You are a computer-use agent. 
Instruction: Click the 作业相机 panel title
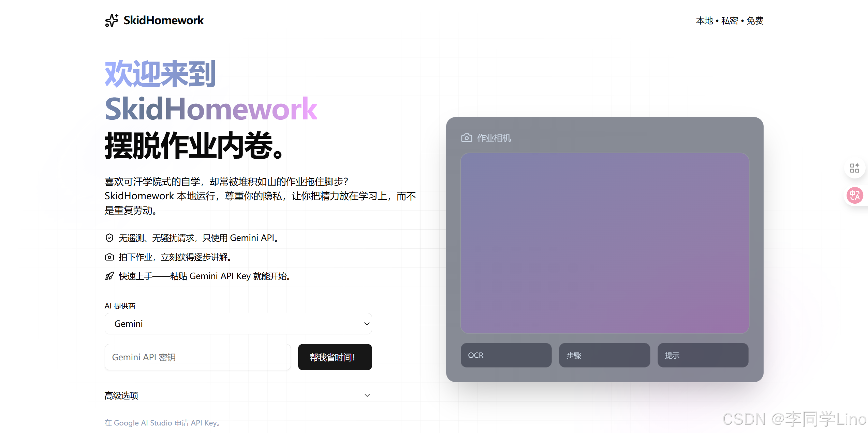[494, 138]
